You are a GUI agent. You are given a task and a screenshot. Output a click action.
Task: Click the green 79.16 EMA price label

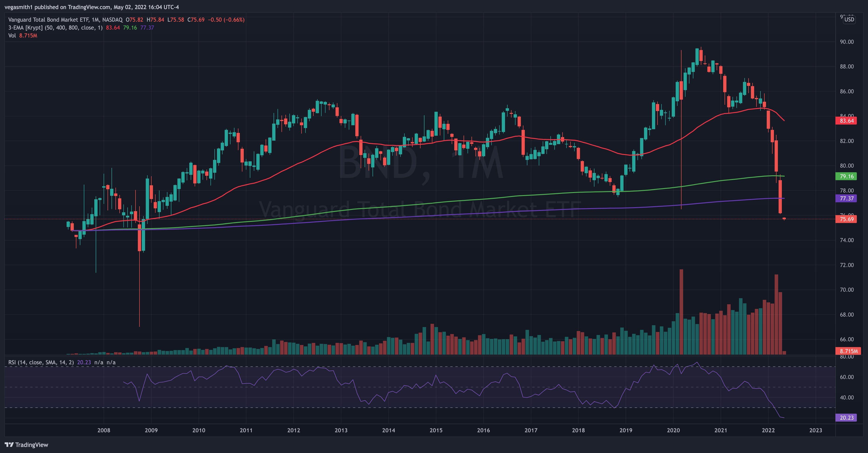[x=846, y=176]
